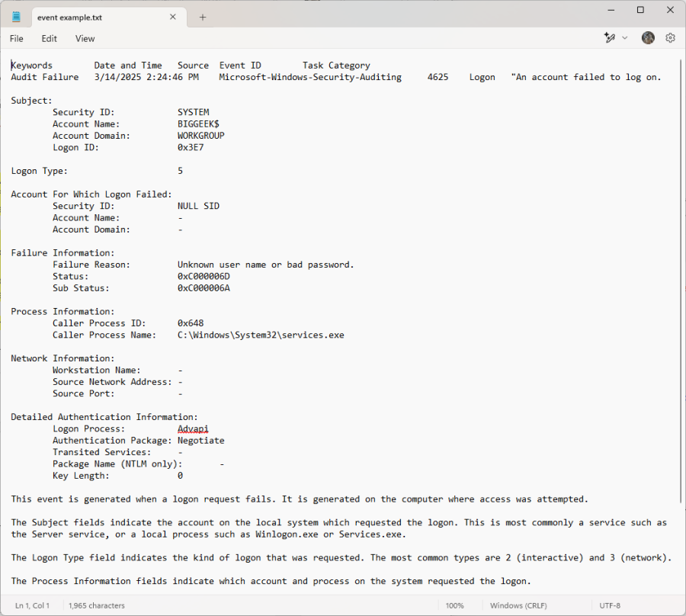686x616 pixels.
Task: Click the 100% zoom level indicator
Action: tap(455, 605)
